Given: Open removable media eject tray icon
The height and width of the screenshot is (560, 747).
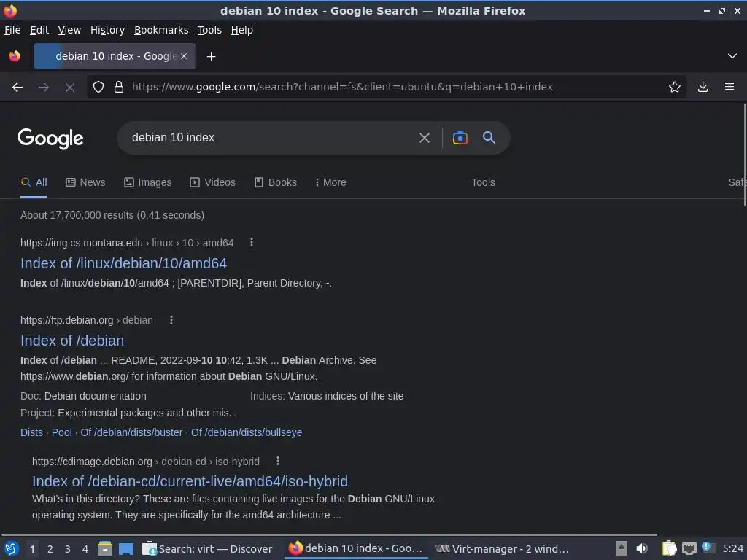Looking at the screenshot, I should (622, 548).
